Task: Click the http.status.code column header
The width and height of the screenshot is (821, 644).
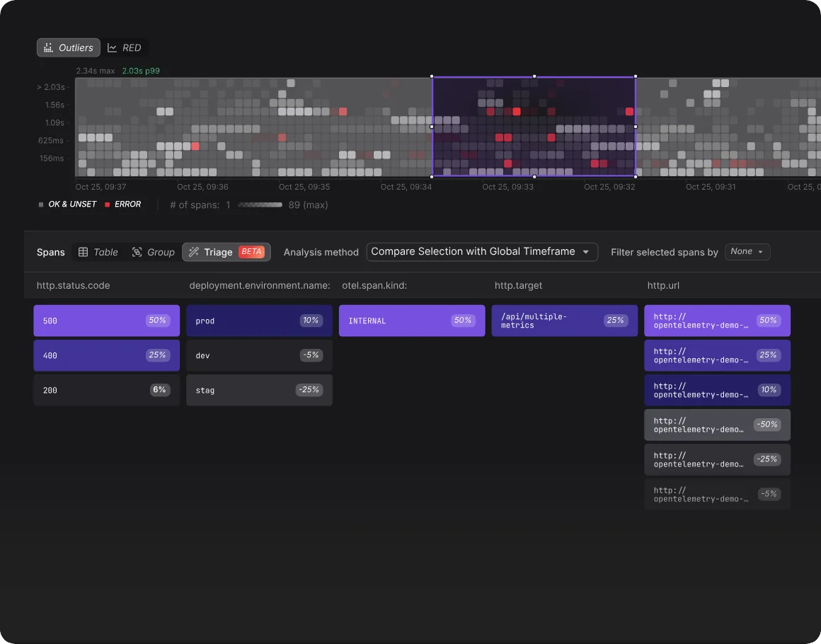Action: point(74,285)
